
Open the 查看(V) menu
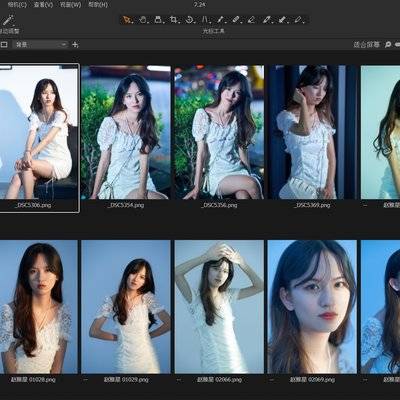click(43, 5)
